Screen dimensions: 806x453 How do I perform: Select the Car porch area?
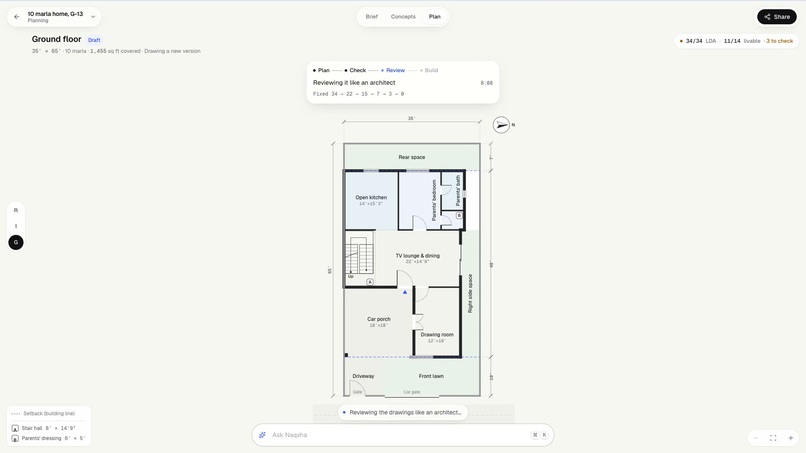click(x=378, y=322)
